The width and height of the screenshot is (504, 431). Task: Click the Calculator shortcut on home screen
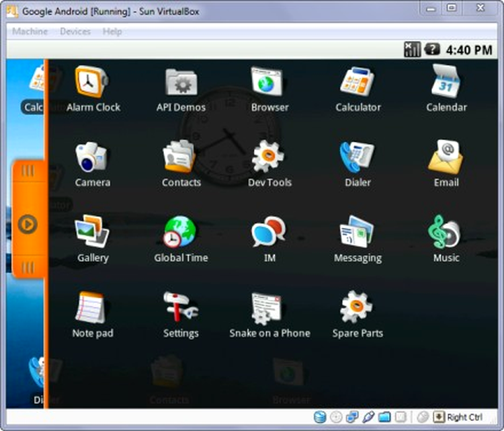pyautogui.click(x=34, y=90)
